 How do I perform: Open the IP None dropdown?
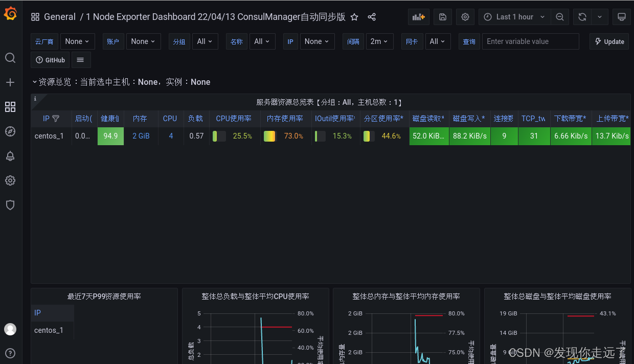click(317, 41)
